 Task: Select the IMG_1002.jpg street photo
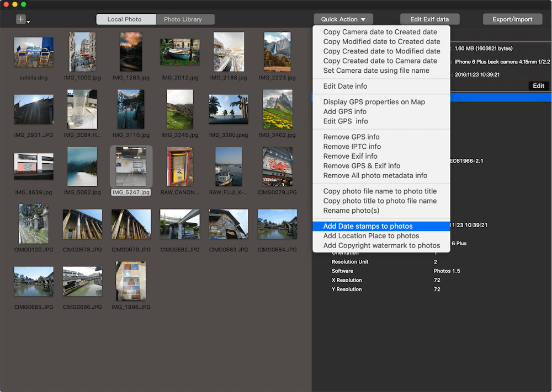pos(82,52)
